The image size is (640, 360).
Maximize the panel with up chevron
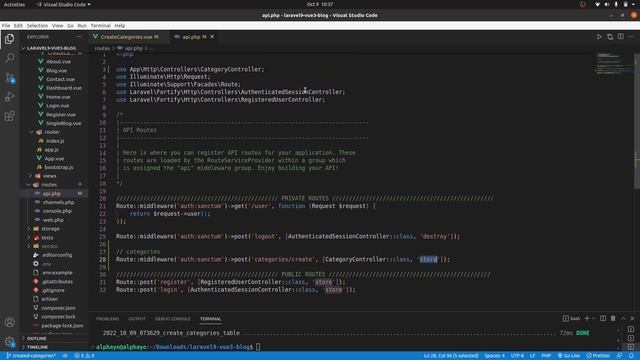click(x=624, y=318)
